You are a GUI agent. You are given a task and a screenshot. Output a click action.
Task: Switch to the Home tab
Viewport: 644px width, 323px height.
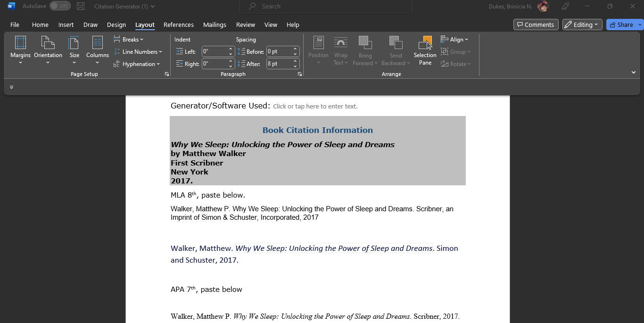point(40,25)
